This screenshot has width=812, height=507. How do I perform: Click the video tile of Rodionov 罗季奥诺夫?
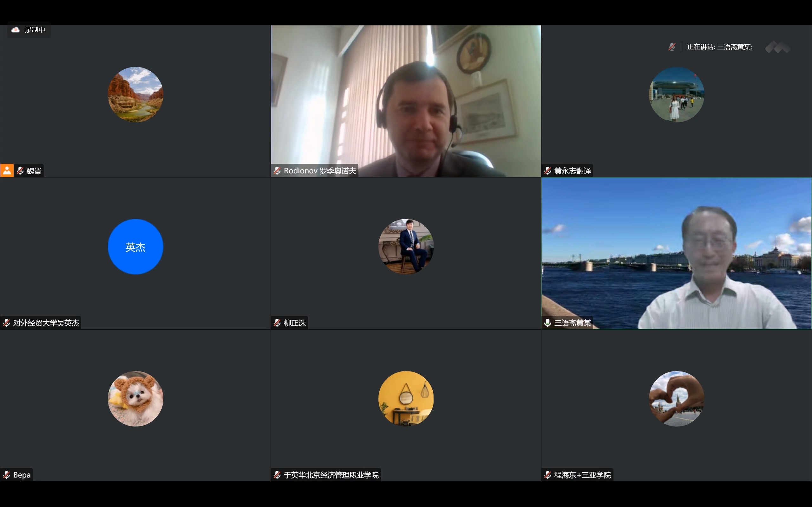pos(406,100)
